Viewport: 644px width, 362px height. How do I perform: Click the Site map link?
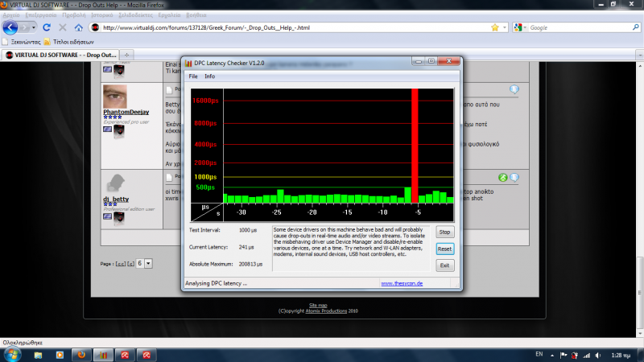[318, 305]
